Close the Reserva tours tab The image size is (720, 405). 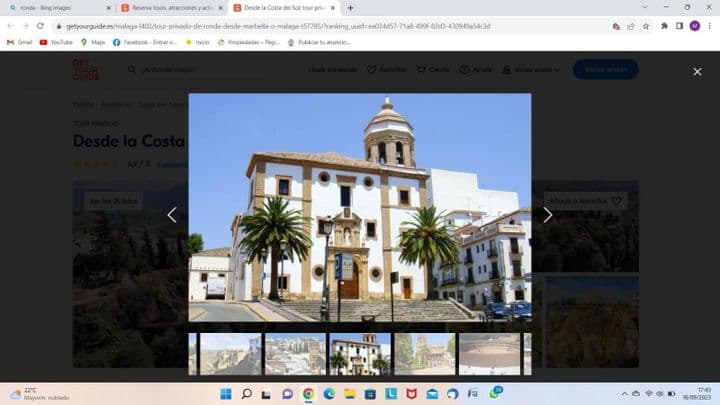click(x=220, y=8)
